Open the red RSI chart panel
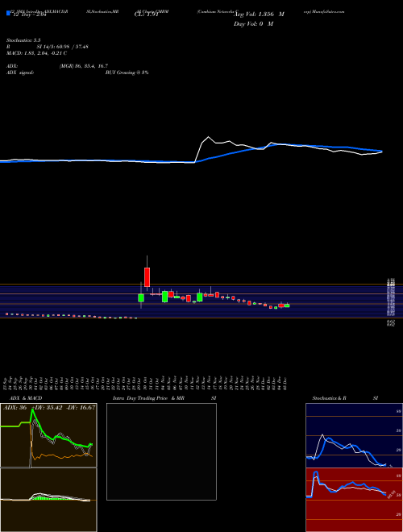This screenshot has height=532, width=403. point(354,500)
